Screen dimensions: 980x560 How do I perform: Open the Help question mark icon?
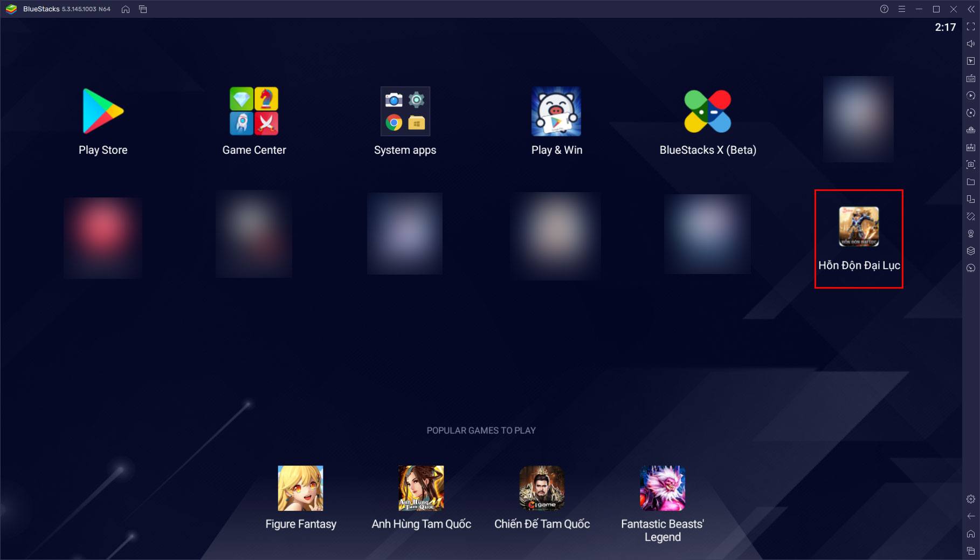(x=884, y=9)
